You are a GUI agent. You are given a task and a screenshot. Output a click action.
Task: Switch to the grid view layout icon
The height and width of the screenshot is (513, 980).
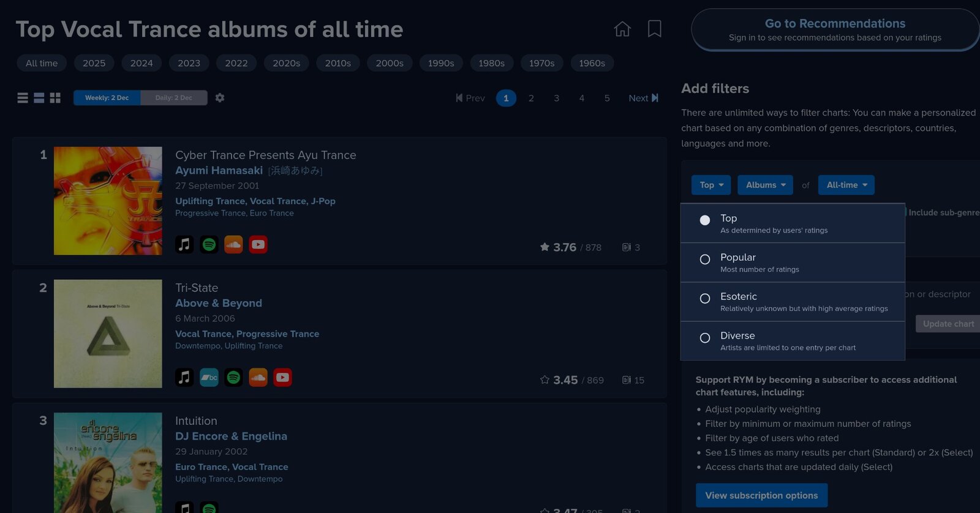click(55, 98)
